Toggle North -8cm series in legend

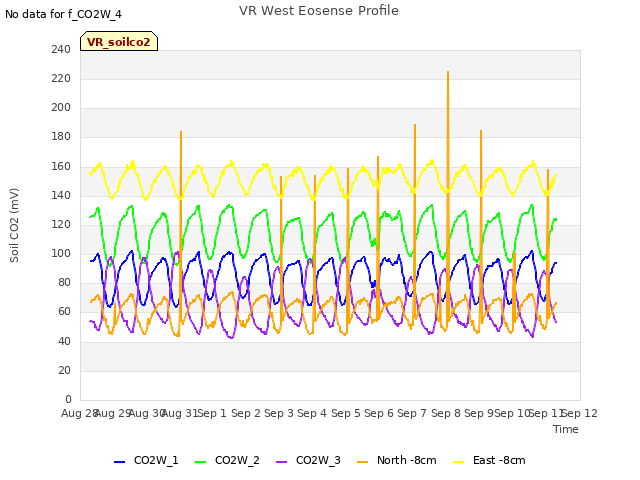pyautogui.click(x=397, y=460)
